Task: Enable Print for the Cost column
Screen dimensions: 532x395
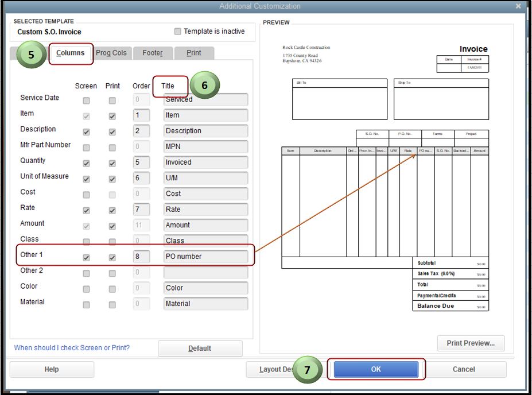Action: point(112,194)
